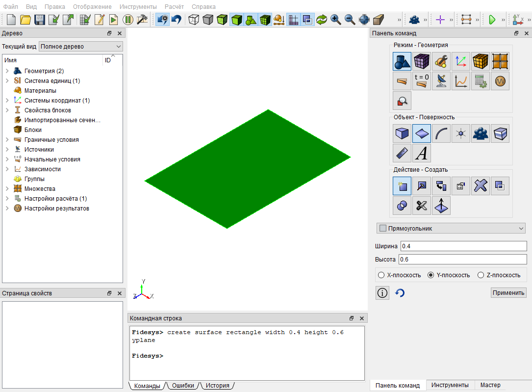
Task: Click the Undo arrow in toolbar
Action: [x=177, y=20]
